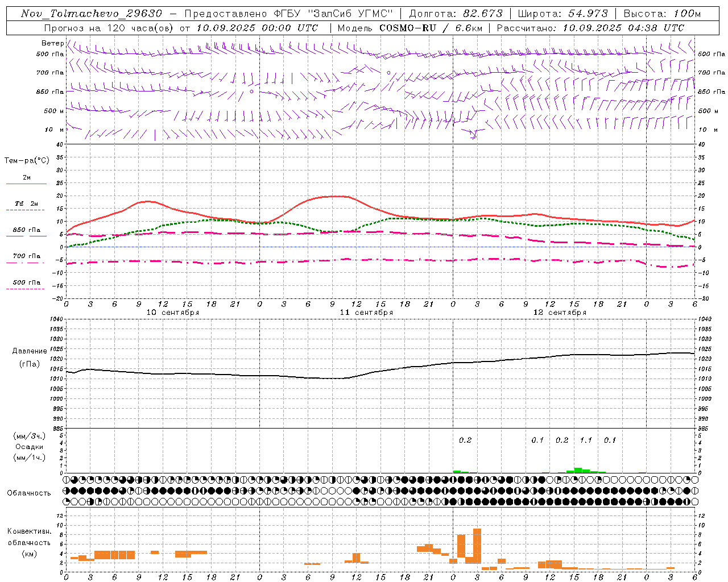The image size is (728, 582).
Task: Click the latitude value 'Широта: 54.973'
Action: pyautogui.click(x=563, y=14)
